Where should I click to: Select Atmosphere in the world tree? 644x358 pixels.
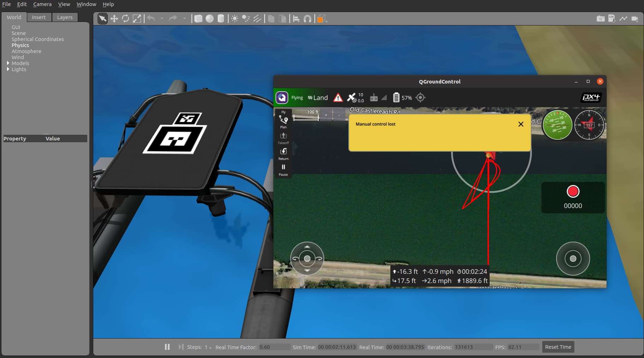(26, 51)
